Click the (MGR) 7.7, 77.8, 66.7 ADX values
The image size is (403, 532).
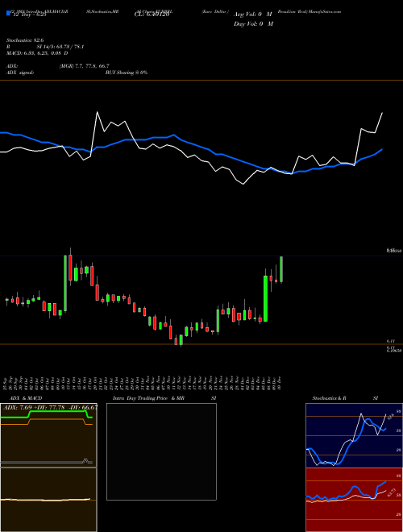coord(84,66)
